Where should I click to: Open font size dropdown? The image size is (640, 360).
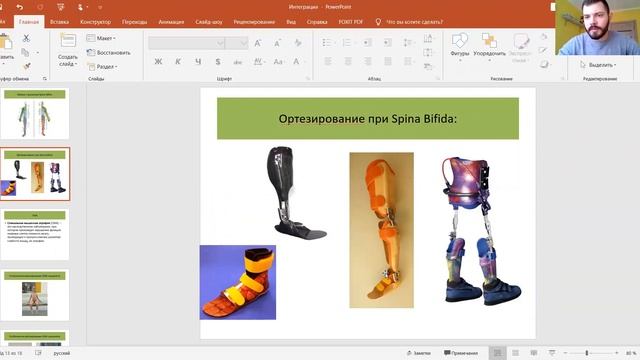[244, 43]
